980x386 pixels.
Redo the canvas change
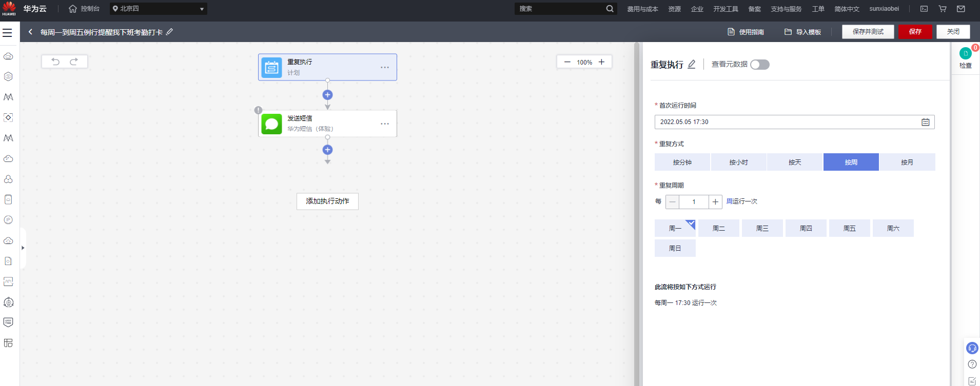pos(74,62)
